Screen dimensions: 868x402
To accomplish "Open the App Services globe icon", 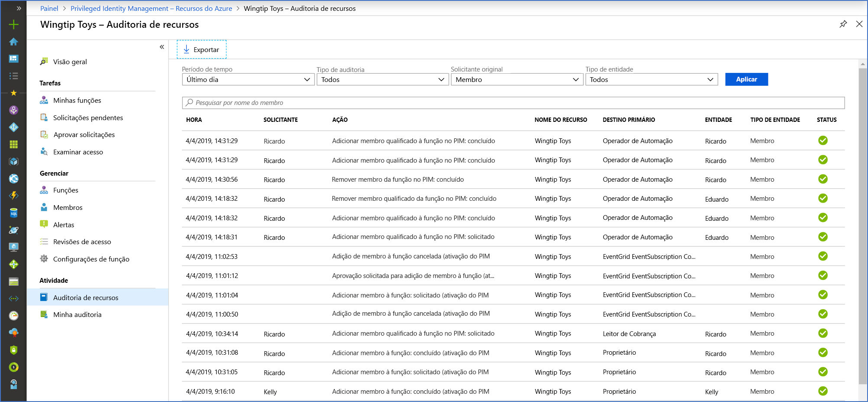I will tap(14, 179).
